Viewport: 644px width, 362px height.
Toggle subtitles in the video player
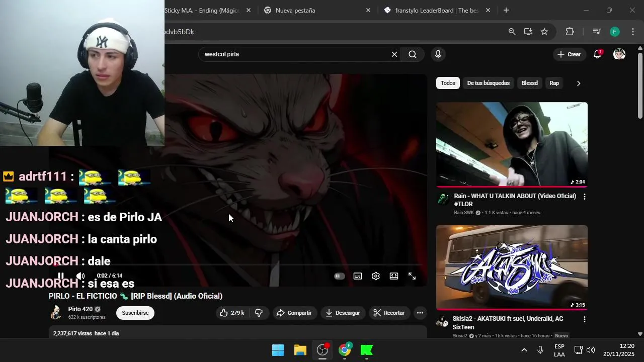click(x=358, y=276)
